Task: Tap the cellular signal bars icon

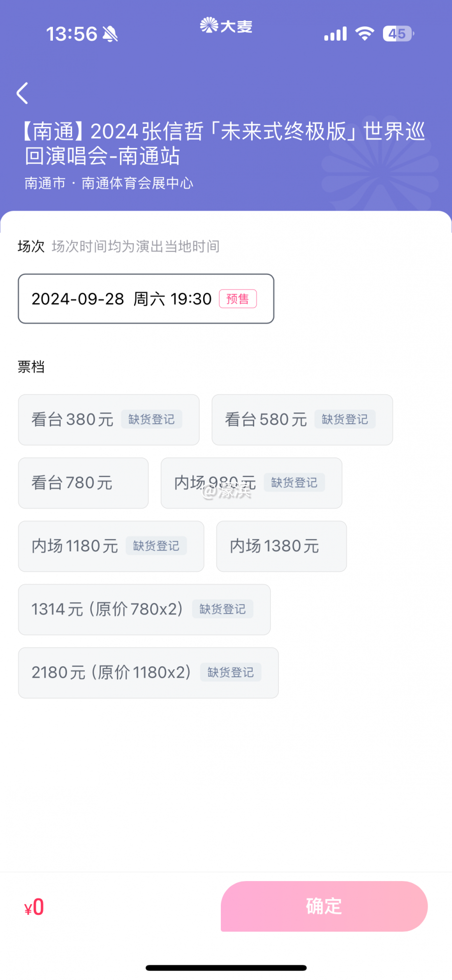Action: 335,34
